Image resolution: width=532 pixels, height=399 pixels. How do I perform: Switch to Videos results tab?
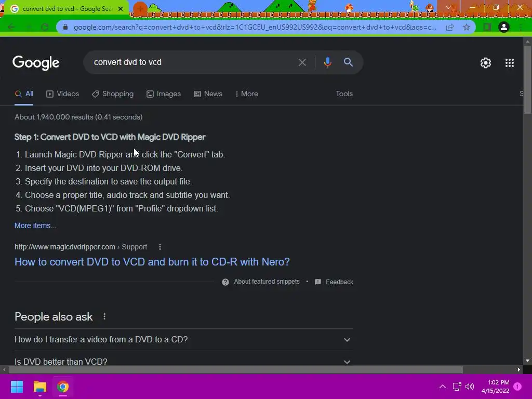click(x=63, y=94)
